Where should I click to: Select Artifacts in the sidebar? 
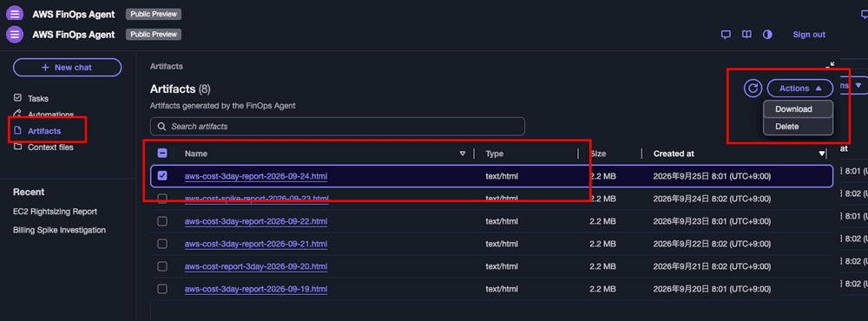44,131
